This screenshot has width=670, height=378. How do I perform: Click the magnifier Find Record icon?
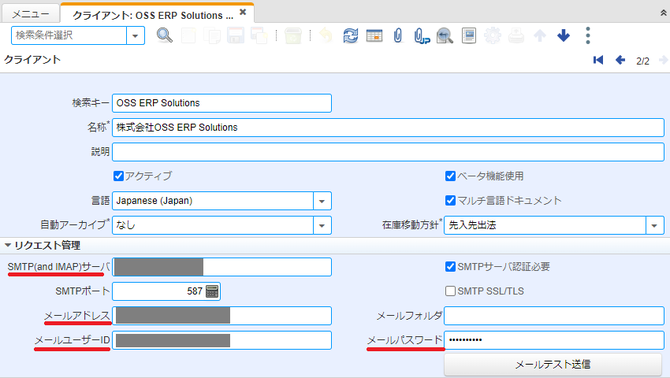point(165,35)
